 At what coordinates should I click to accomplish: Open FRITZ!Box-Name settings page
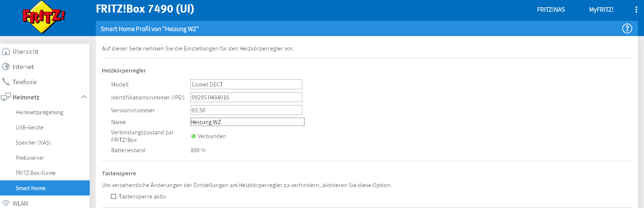36,173
